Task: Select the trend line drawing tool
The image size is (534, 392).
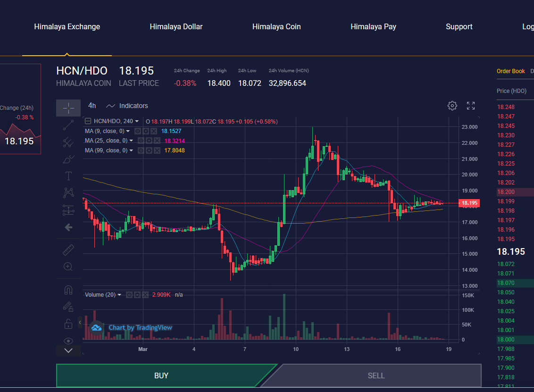Action: [x=68, y=125]
